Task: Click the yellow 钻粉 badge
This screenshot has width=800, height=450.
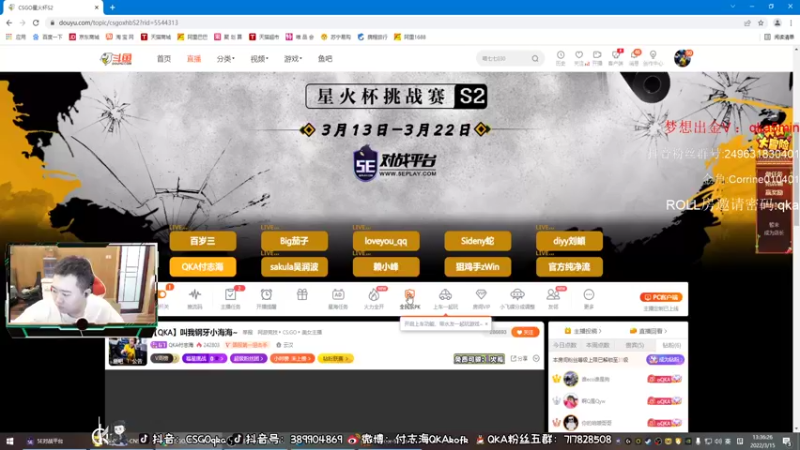Action: tap(335, 359)
